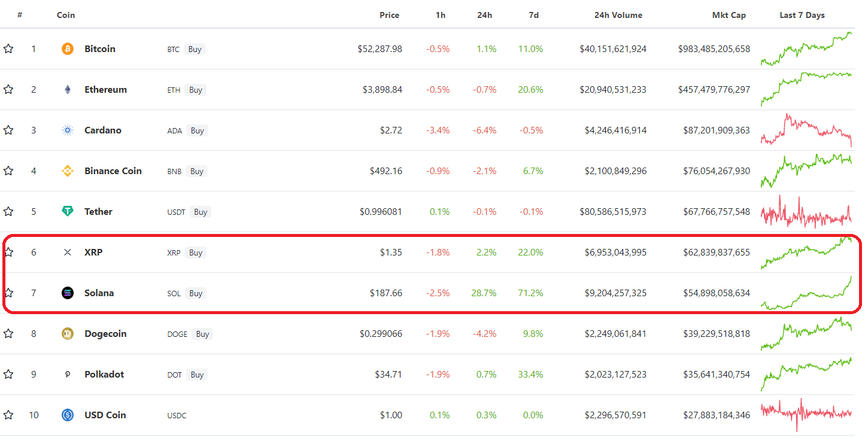Click the XRP coin logo

click(68, 253)
